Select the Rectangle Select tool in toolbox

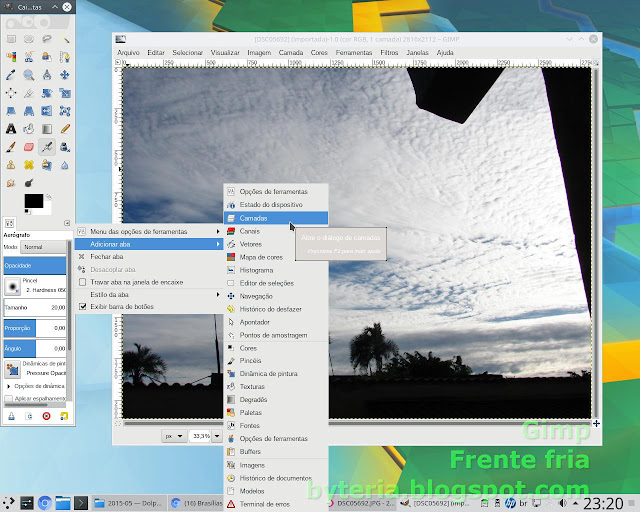tap(11, 39)
